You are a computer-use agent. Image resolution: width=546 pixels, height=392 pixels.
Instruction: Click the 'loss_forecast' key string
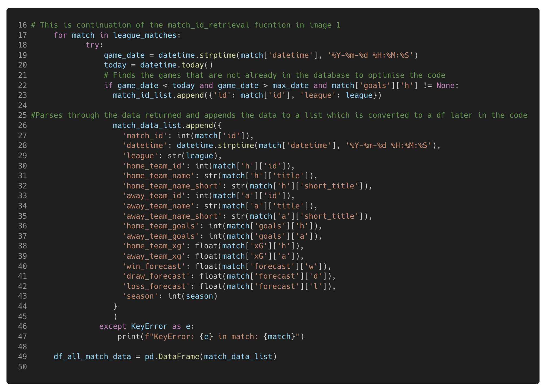pos(156,286)
